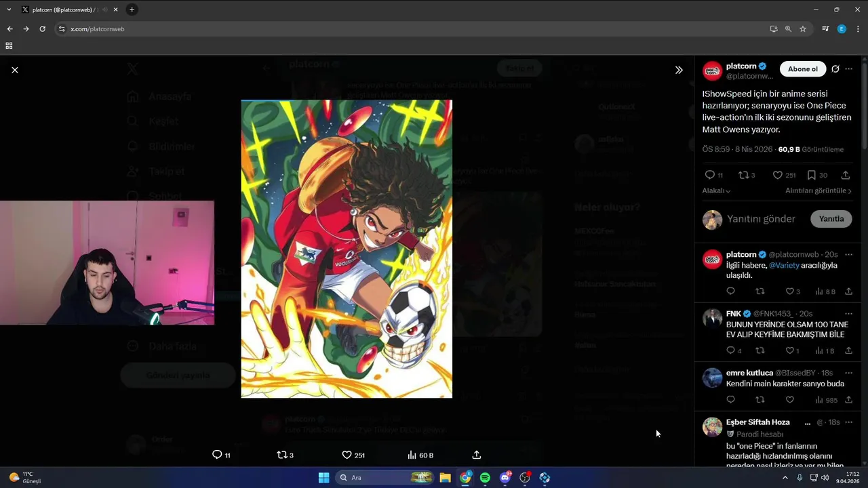This screenshot has width=868, height=488.
Task: Open the Windows Start menu
Action: pos(323,478)
